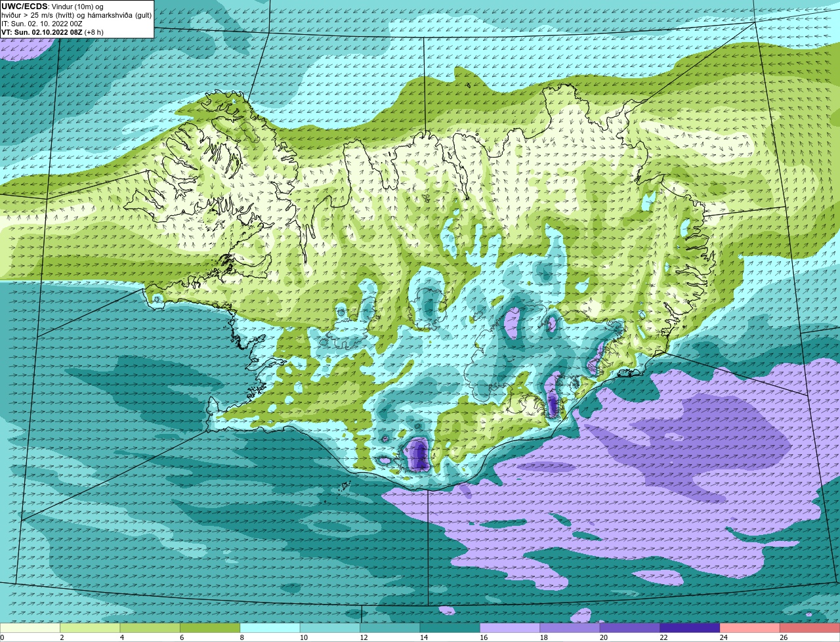Select the dark teal 14–16 m/s legend swatch

coord(450,628)
